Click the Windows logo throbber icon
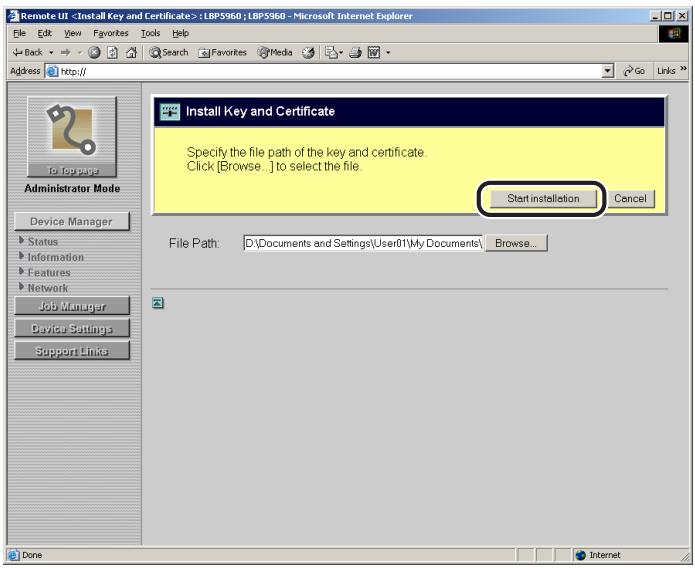This screenshot has width=695, height=568. coord(674,34)
